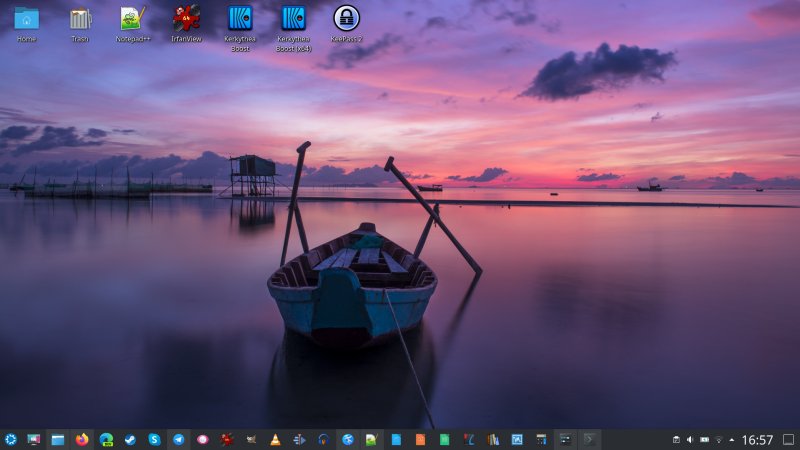
Task: Open the KDE application launcher menu
Action: [10, 439]
